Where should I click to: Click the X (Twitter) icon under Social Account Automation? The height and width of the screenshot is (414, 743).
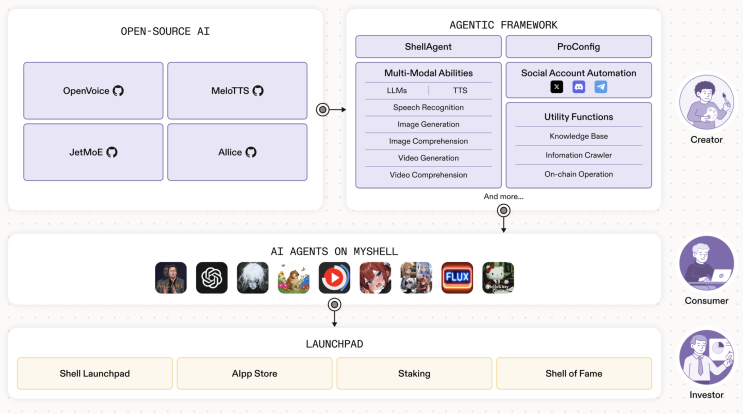click(557, 87)
